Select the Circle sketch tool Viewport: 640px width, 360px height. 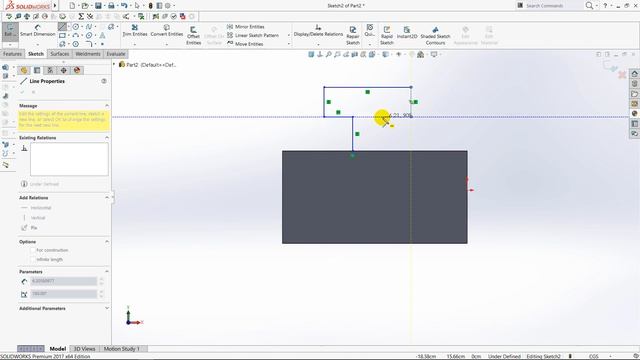click(x=76, y=27)
